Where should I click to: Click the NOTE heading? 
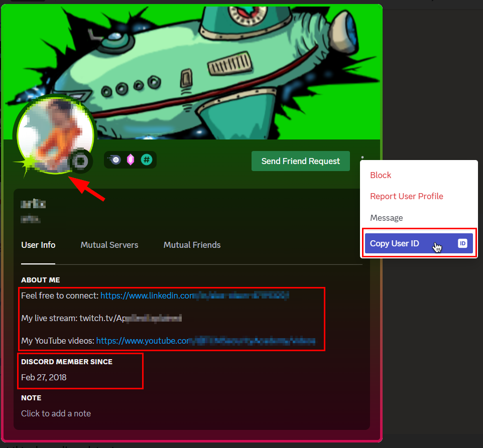click(x=31, y=398)
